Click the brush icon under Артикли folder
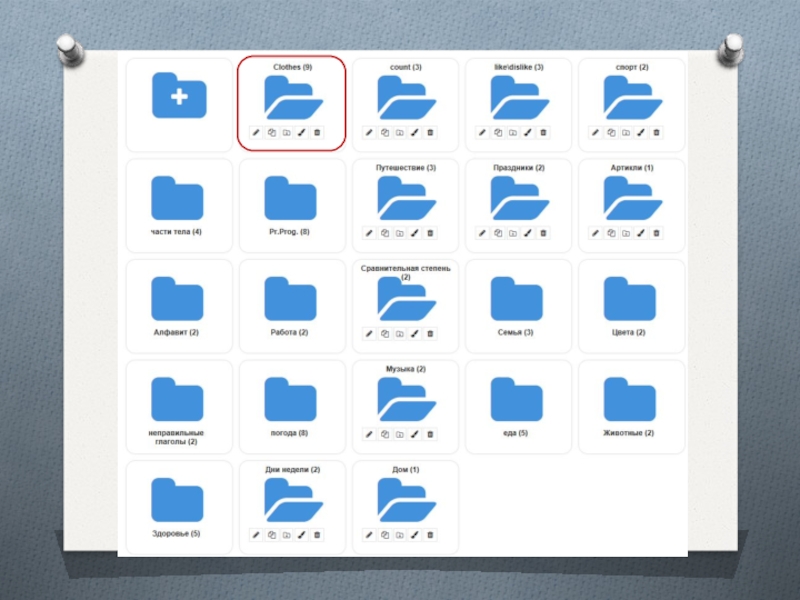The width and height of the screenshot is (800, 600). (x=641, y=233)
